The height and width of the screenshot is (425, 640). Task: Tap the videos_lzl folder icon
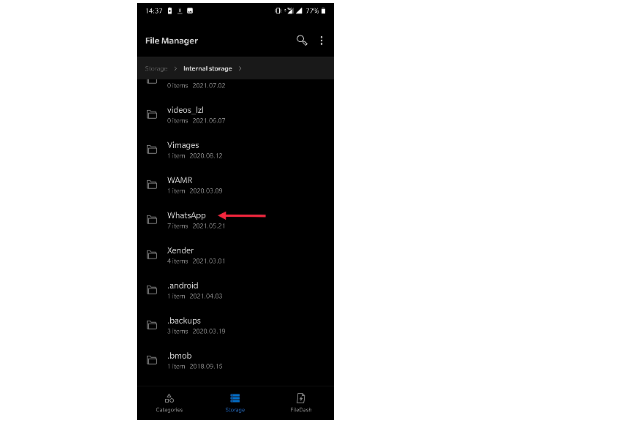152,114
